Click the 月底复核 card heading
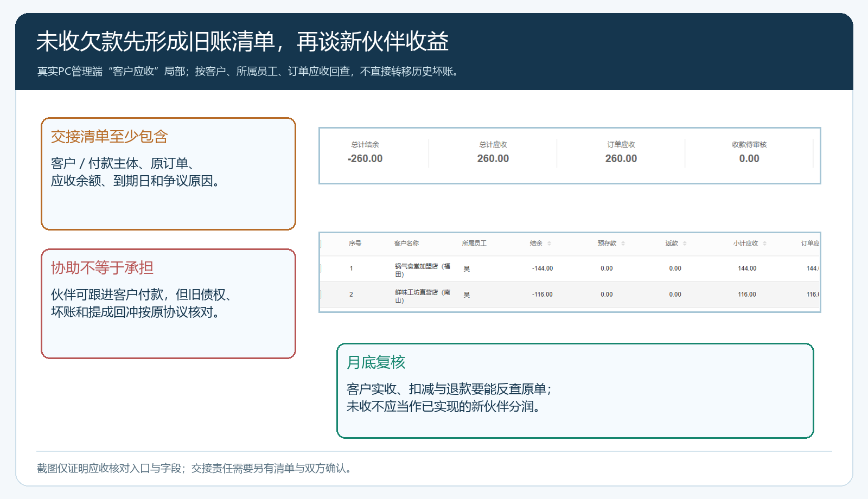 coord(376,362)
